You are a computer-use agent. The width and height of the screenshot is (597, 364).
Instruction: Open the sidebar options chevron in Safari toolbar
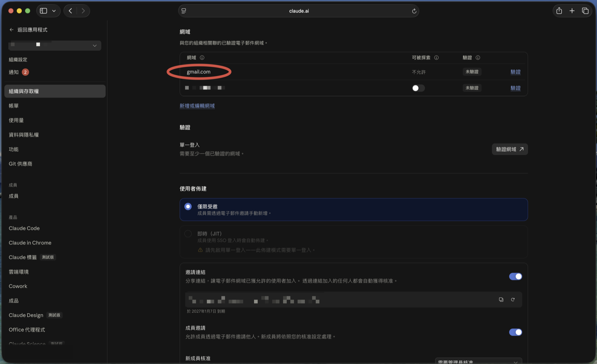pyautogui.click(x=54, y=11)
